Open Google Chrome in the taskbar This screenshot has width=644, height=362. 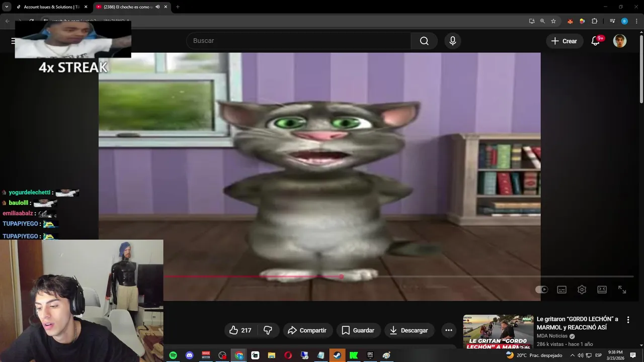(239, 355)
